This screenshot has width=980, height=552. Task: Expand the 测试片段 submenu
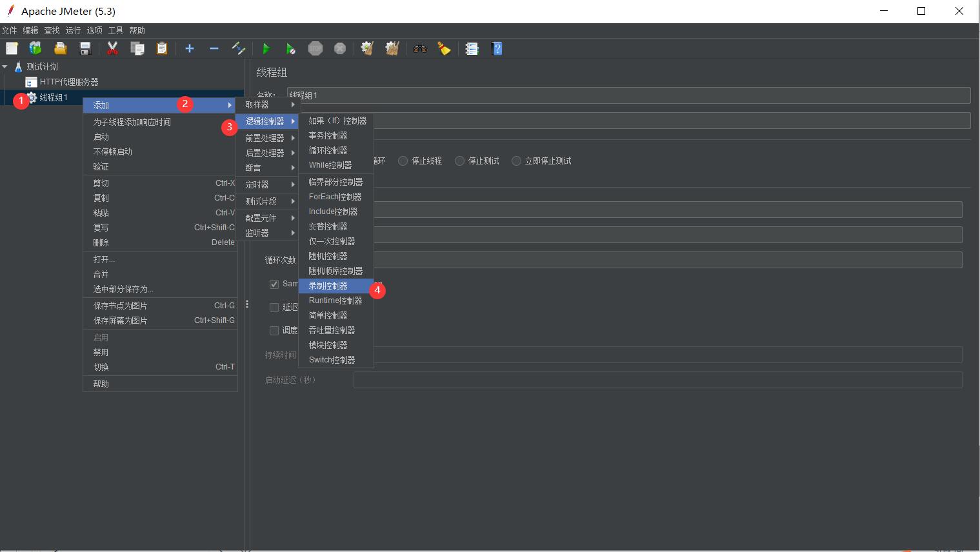pos(267,201)
